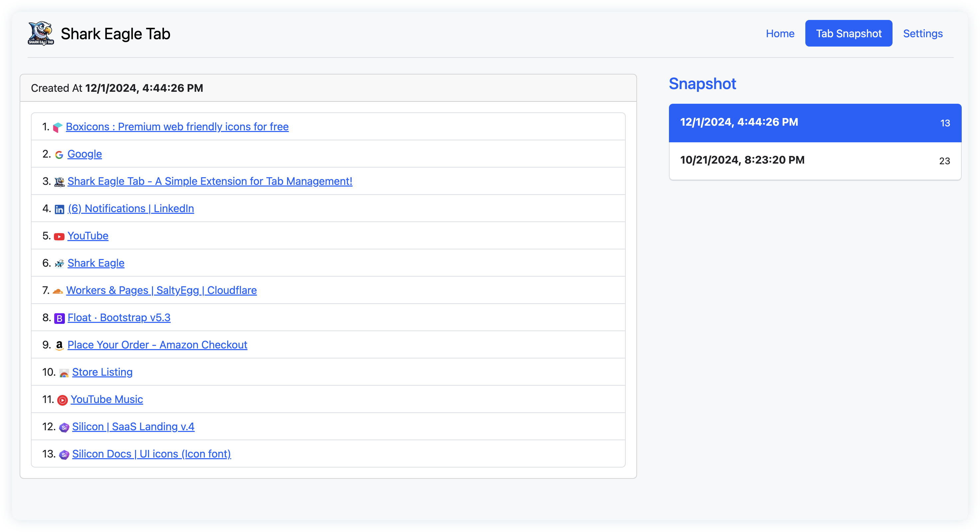Open the Workers & Pages Cloudflare link
This screenshot has height=532, width=980.
click(x=161, y=291)
